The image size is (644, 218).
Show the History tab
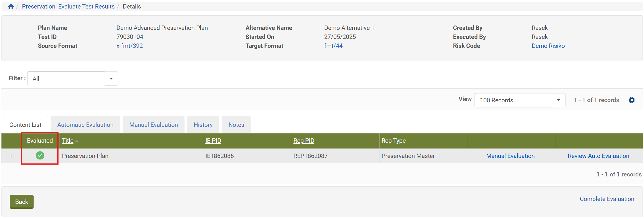coord(203,125)
